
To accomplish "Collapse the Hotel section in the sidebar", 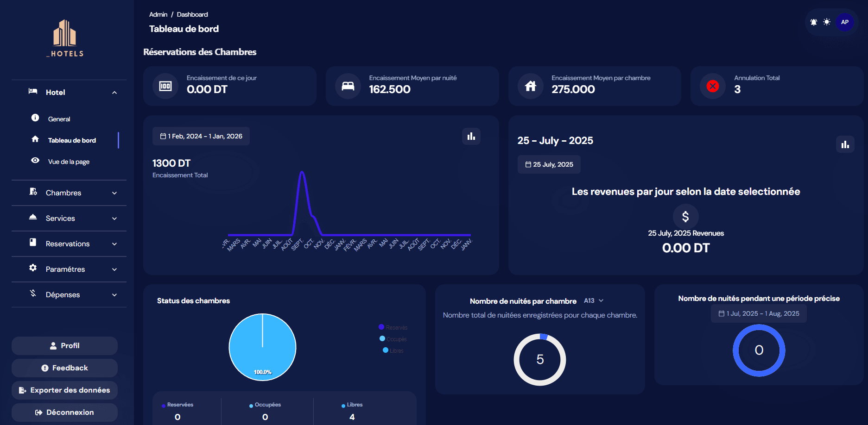I will tap(115, 92).
